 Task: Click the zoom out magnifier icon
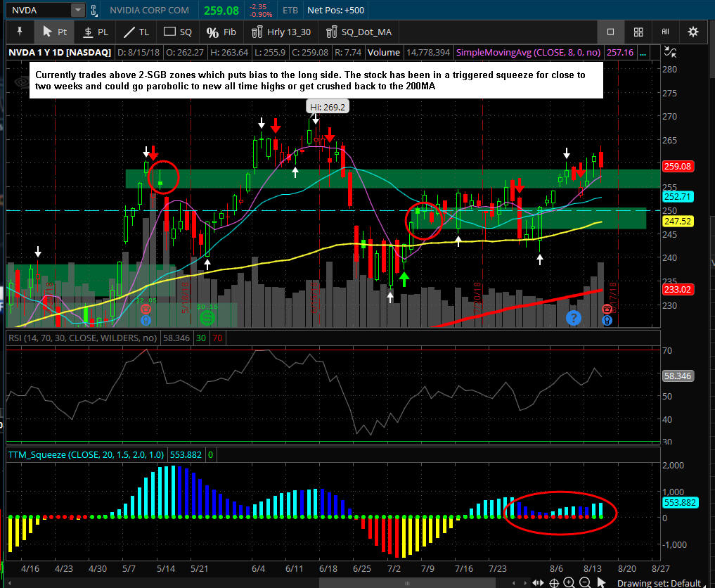pos(584,582)
